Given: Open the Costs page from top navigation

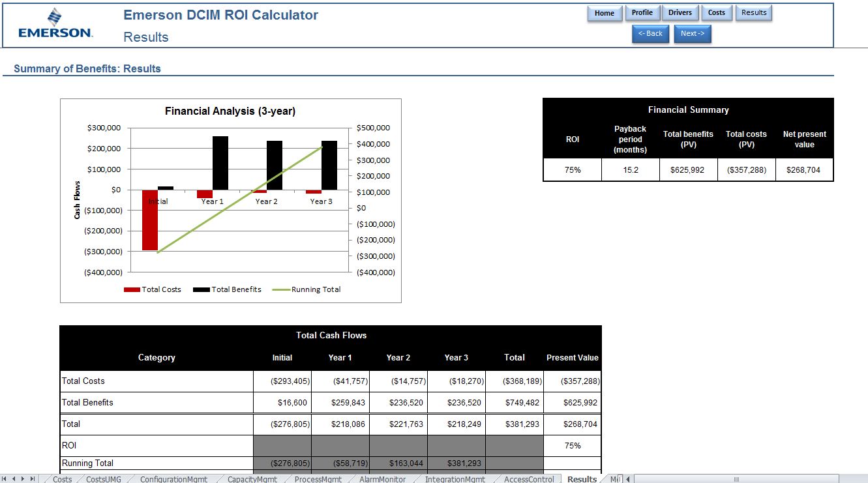Looking at the screenshot, I should [717, 13].
